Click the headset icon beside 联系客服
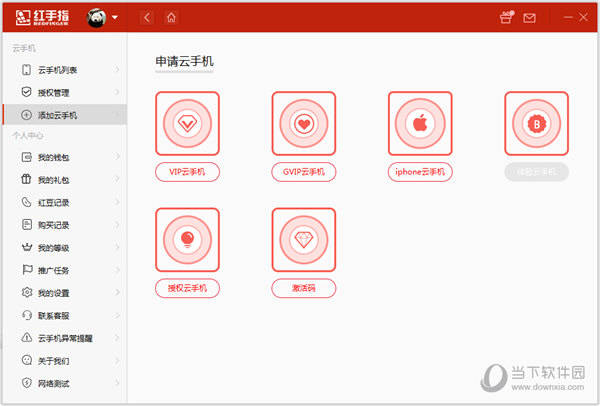 (26, 315)
